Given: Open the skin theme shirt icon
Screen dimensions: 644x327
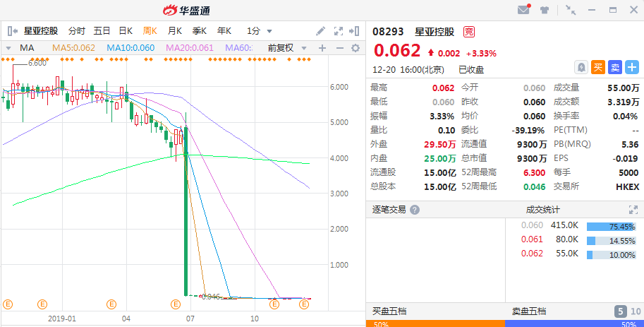Looking at the screenshot, I should 545,11.
